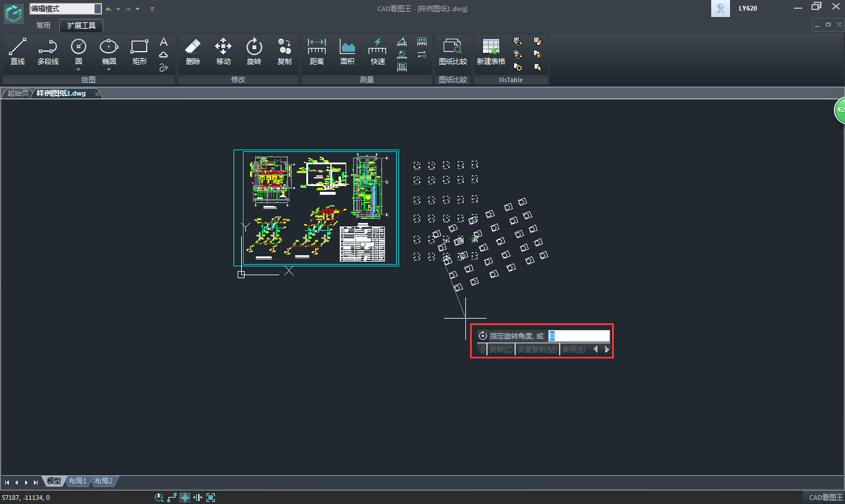Launch 图纸比较 drawing compare

pyautogui.click(x=452, y=51)
